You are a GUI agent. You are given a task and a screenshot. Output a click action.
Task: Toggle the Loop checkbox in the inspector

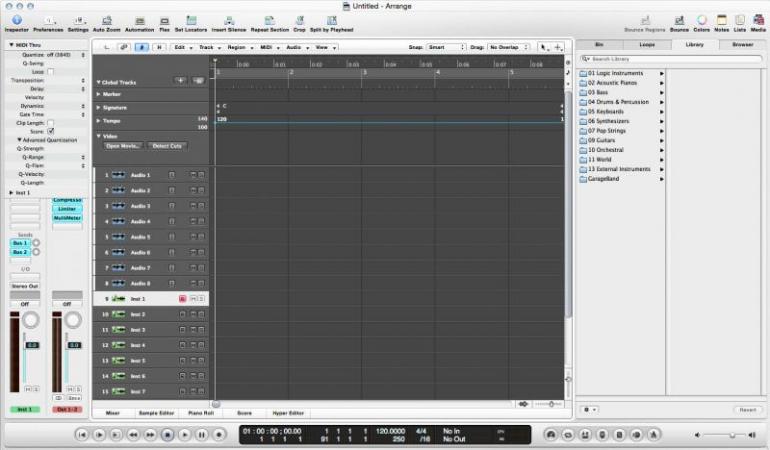pos(51,72)
